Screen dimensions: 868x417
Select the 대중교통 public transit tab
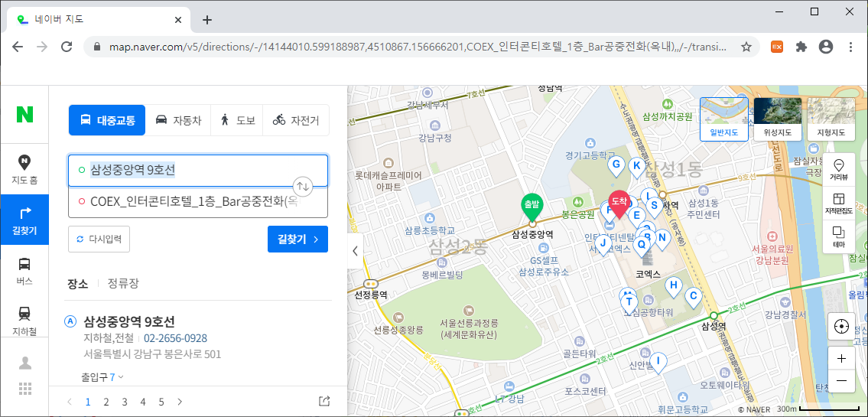tap(107, 120)
